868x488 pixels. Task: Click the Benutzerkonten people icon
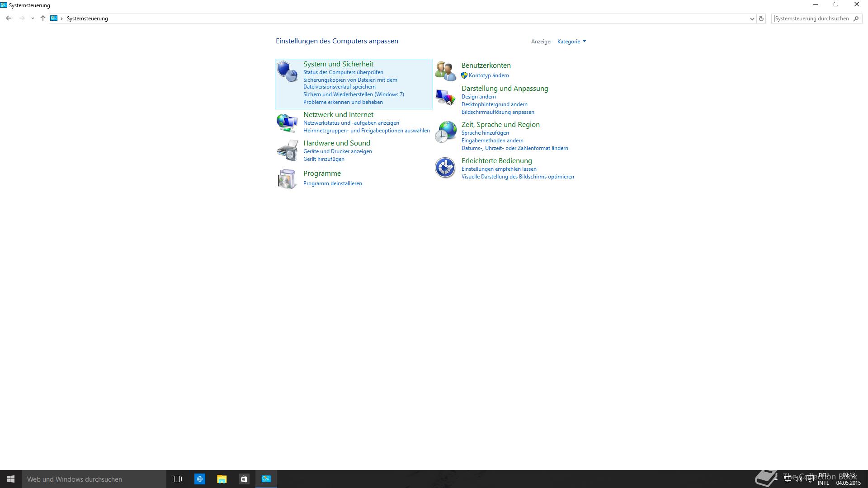tap(445, 71)
